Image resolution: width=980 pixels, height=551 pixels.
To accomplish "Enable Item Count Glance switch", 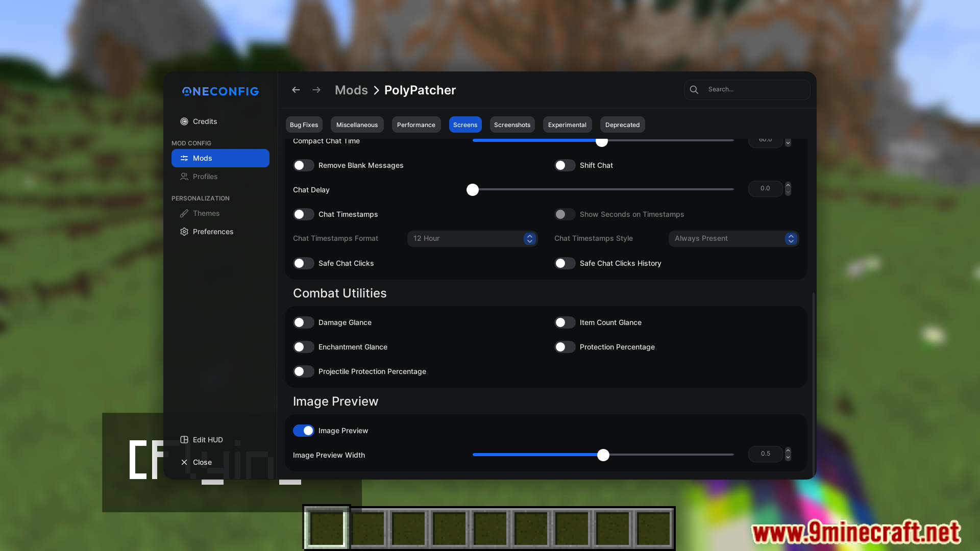I will 565,322.
